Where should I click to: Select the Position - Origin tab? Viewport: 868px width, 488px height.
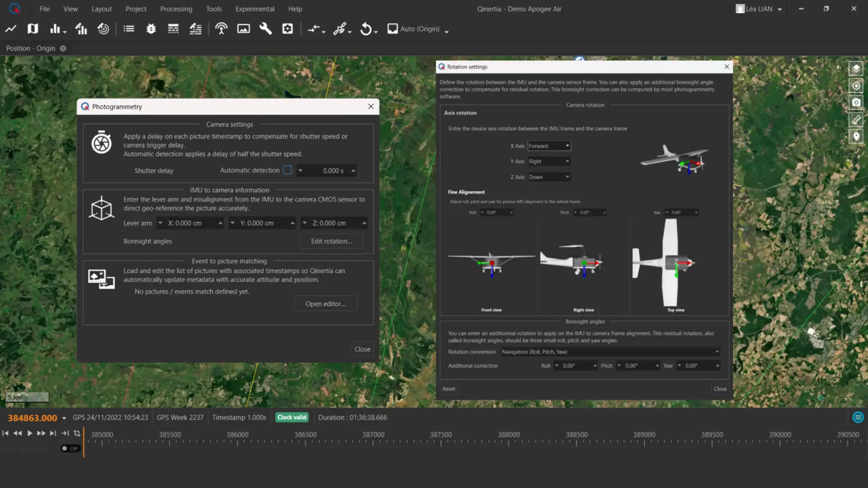click(x=30, y=48)
